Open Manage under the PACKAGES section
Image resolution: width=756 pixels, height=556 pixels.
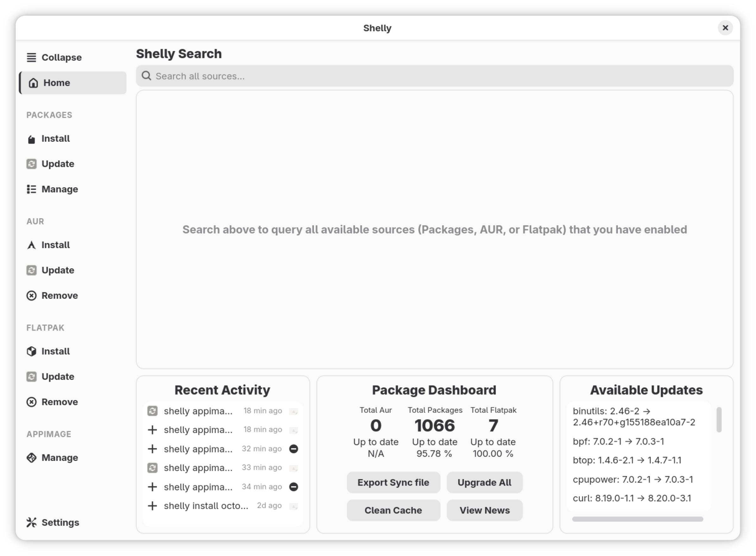(x=52, y=189)
